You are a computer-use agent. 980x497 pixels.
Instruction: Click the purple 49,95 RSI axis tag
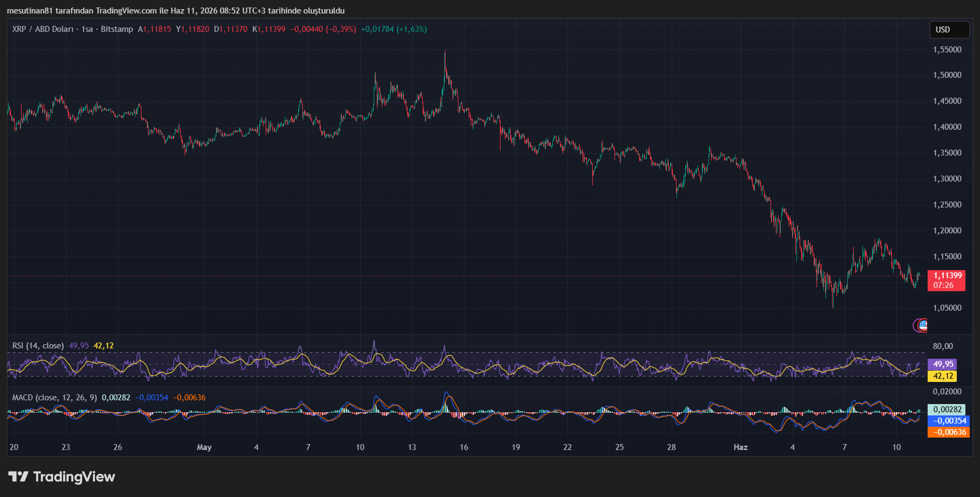pyautogui.click(x=942, y=365)
